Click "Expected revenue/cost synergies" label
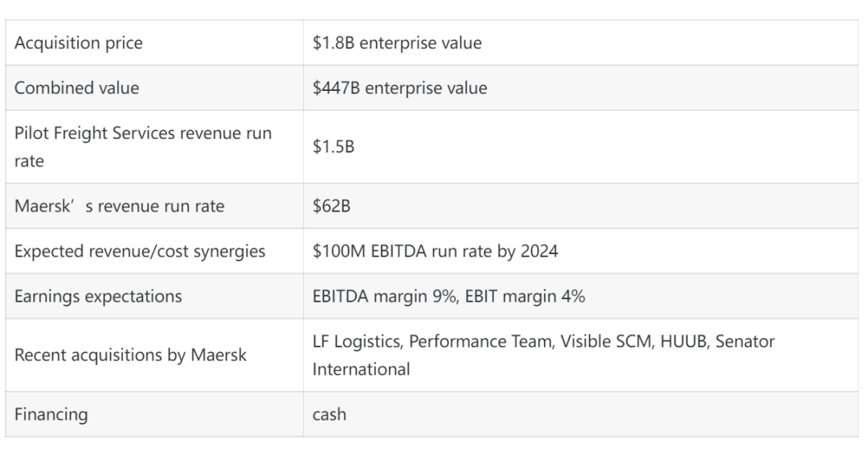The width and height of the screenshot is (868, 456). [140, 252]
